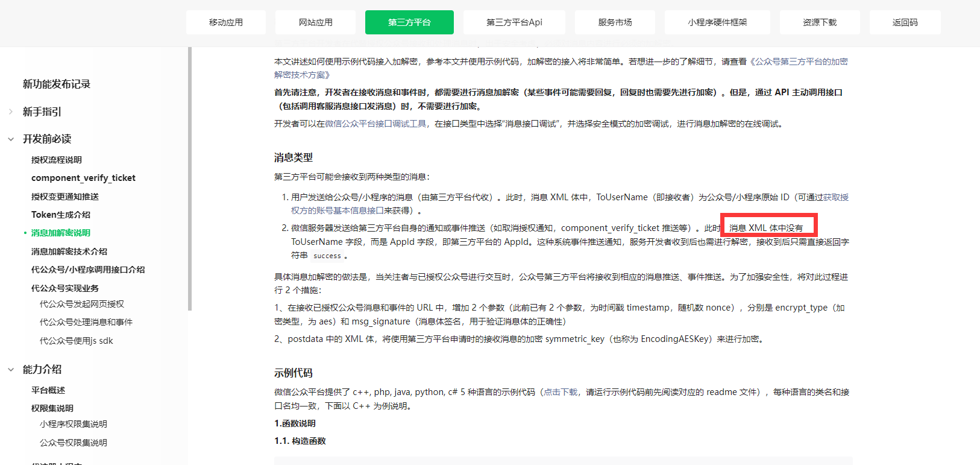The height and width of the screenshot is (465, 980).
Task: Open 平台概述 page
Action: [48, 390]
